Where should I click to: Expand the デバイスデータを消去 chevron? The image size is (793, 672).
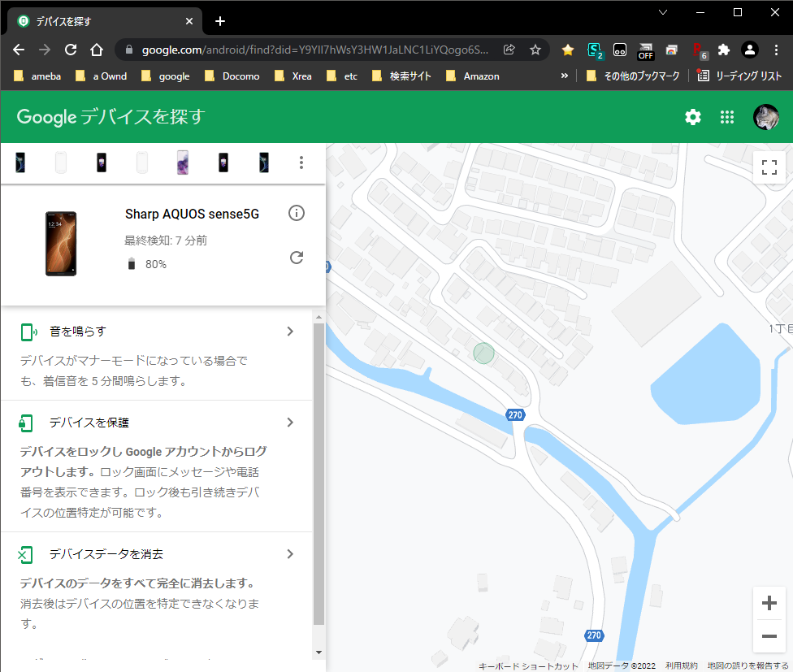(290, 553)
